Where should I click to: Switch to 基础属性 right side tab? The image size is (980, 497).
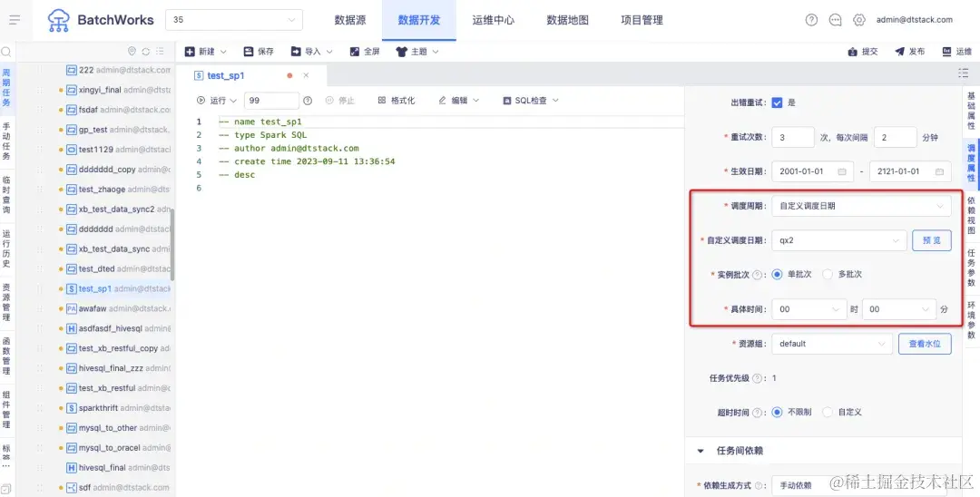point(971,111)
